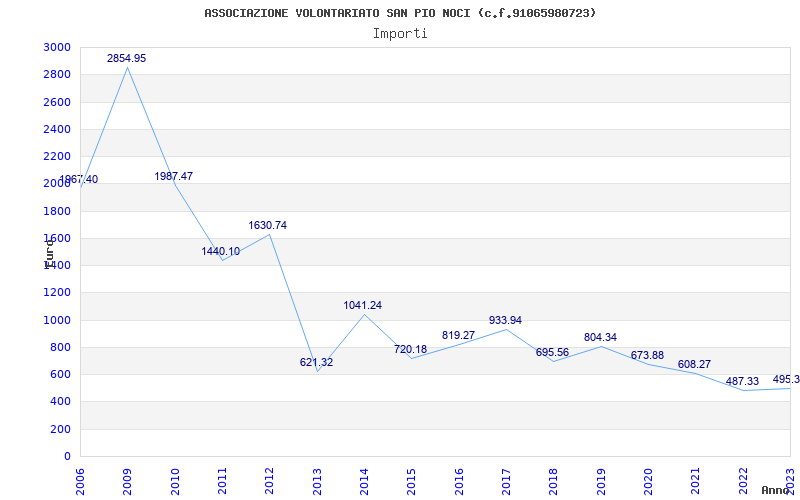Select the 621.32 data label
The height and width of the screenshot is (500, 800).
(316, 363)
